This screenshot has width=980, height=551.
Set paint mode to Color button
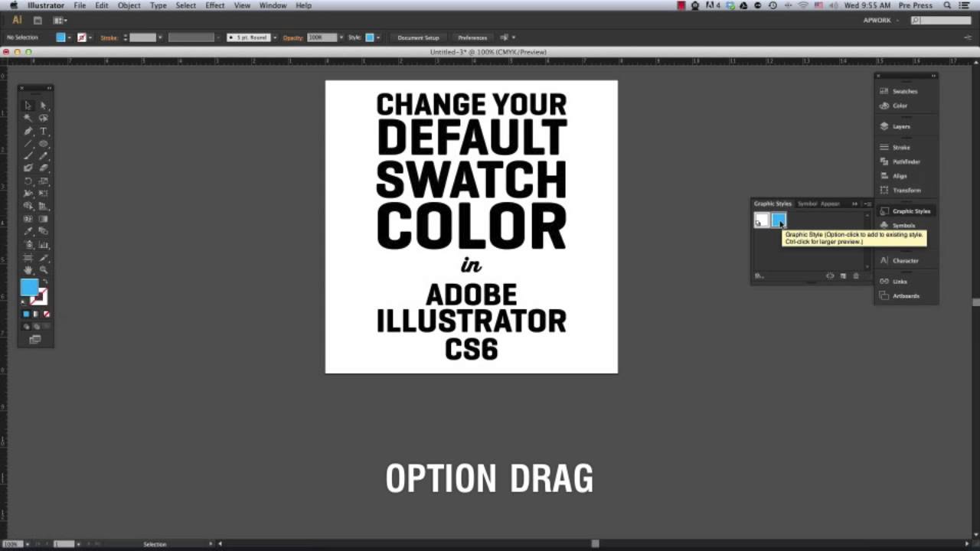pyautogui.click(x=26, y=314)
